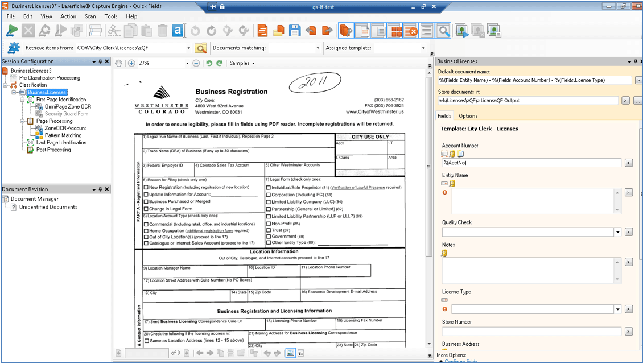Click the orange right-arrow export icon
Image resolution: width=643 pixels, height=364 pixels.
[x=327, y=31]
